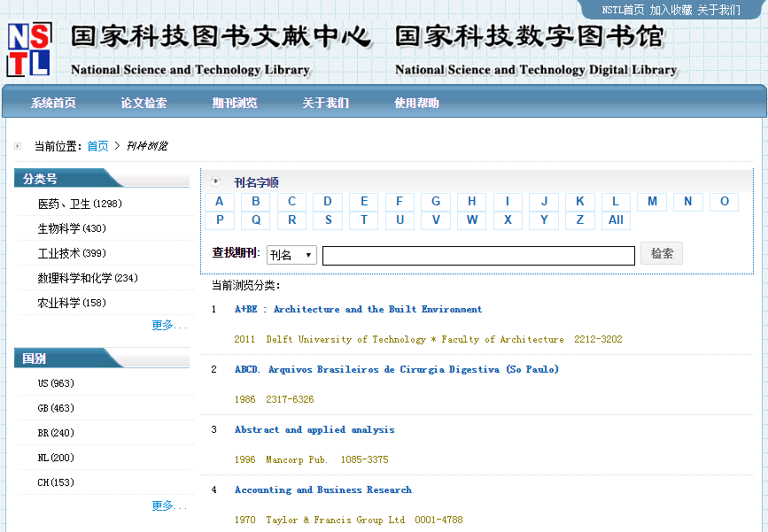Select letter M in alphabet index
This screenshot has height=532, width=768.
point(652,202)
